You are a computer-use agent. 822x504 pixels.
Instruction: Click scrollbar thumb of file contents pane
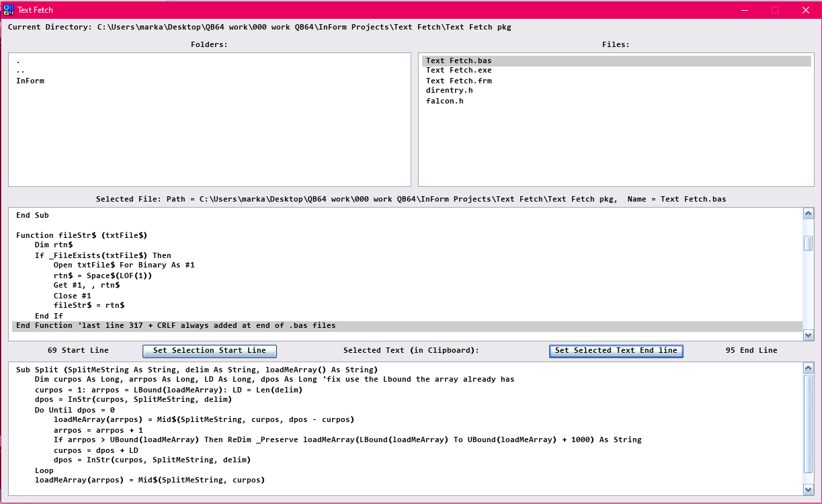[809, 243]
